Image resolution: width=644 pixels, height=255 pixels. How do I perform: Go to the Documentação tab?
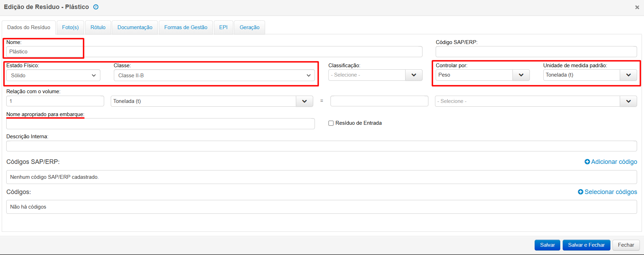[x=135, y=27]
